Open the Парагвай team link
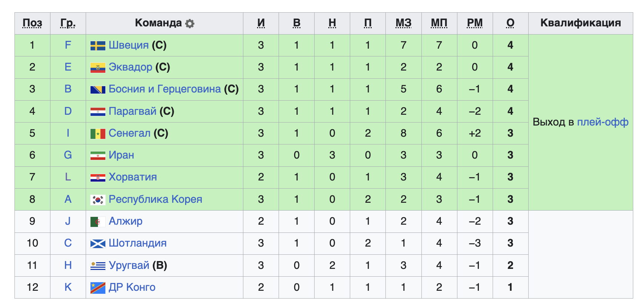This screenshot has height=306, width=644. [132, 111]
